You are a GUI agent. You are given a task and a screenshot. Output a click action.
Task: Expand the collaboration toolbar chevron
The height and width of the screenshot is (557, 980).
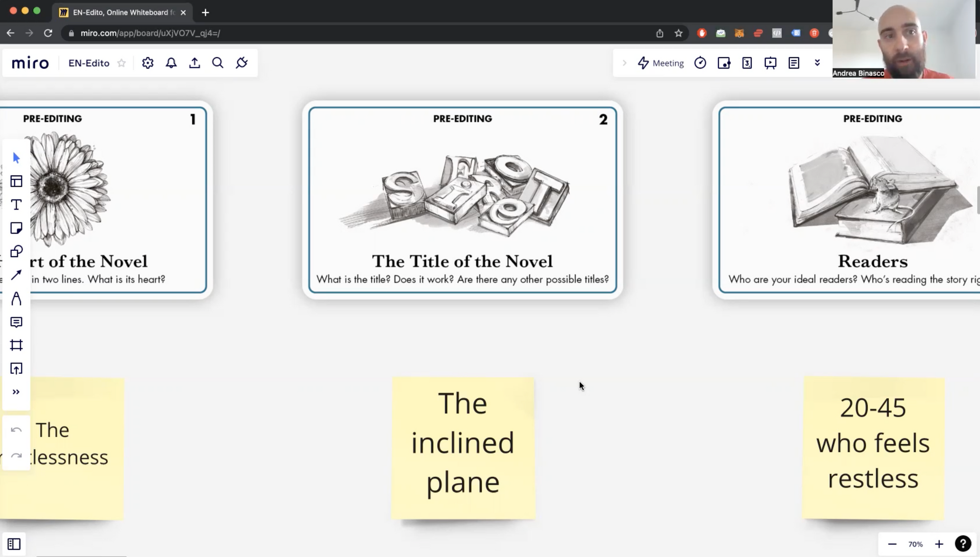624,63
